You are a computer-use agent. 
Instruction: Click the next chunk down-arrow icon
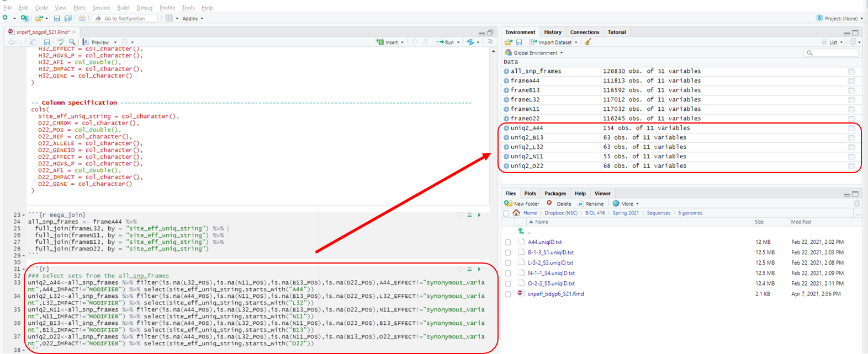coord(425,42)
